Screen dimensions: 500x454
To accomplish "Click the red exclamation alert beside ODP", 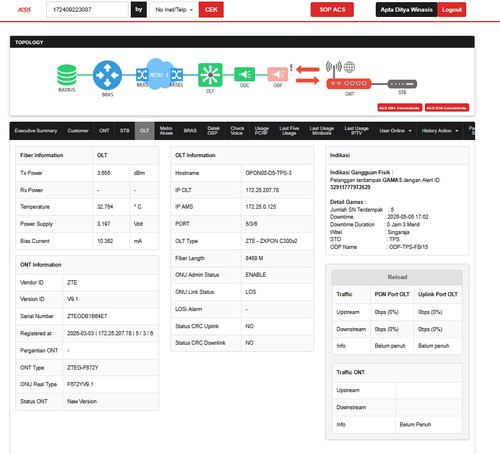I will 291,68.
